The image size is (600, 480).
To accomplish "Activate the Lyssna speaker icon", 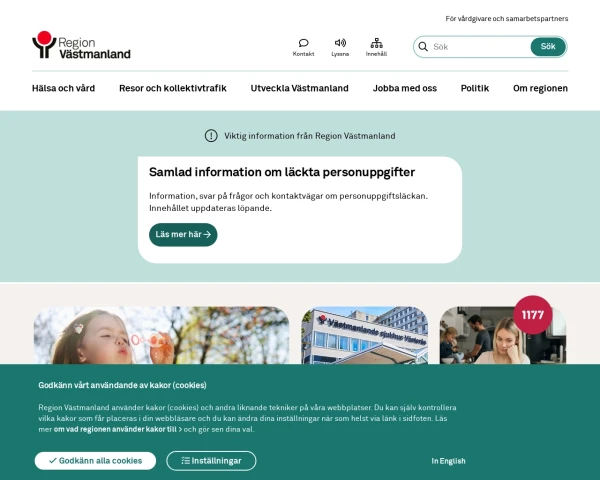I will pos(340,42).
